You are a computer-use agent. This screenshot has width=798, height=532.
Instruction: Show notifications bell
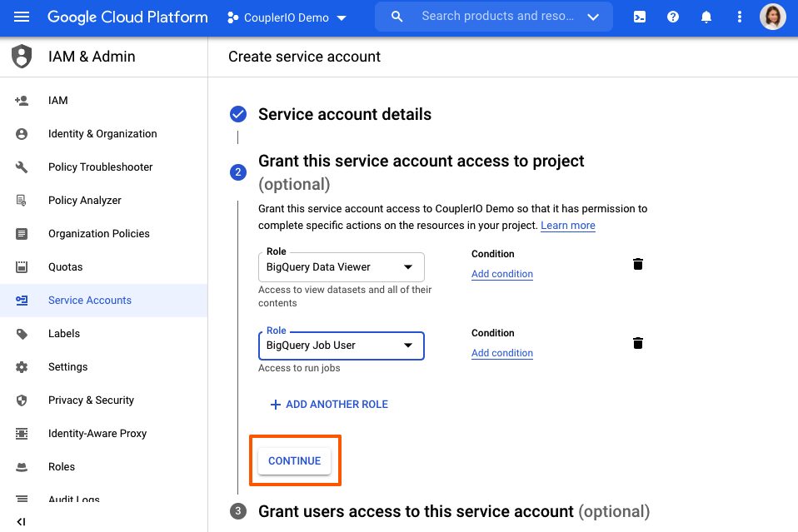pos(706,17)
